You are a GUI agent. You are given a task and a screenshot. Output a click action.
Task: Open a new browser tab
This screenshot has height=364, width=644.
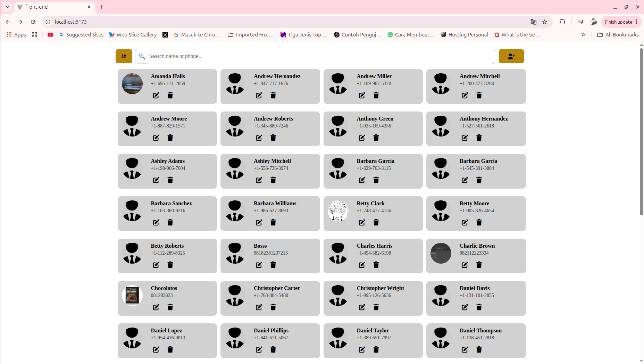(x=102, y=7)
